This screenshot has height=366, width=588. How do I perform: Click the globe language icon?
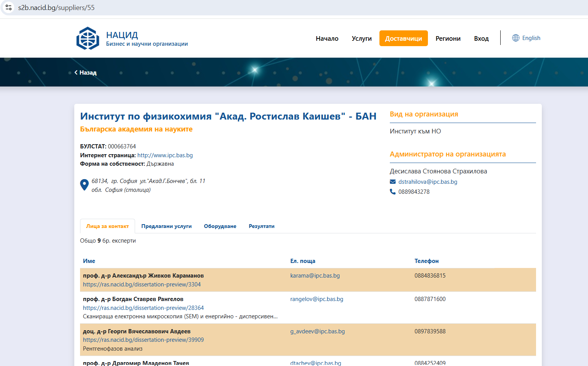point(516,38)
